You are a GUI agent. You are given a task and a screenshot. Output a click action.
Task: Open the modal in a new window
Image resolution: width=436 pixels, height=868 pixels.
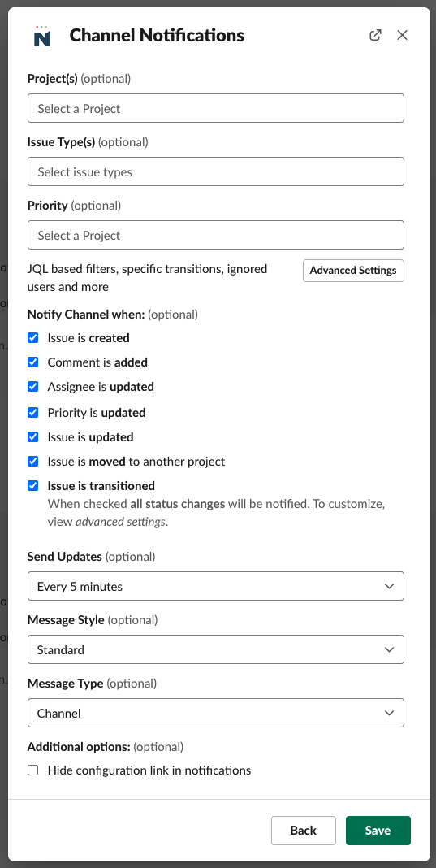(375, 36)
